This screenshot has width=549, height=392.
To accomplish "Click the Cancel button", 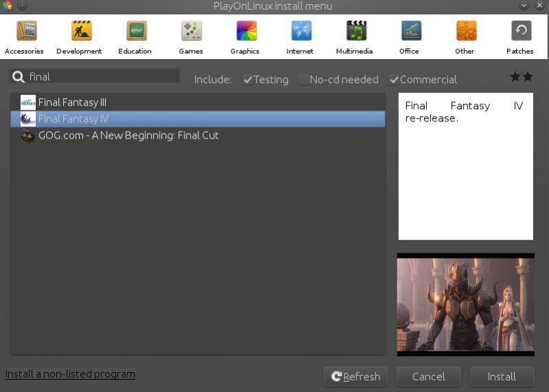I will click(429, 377).
